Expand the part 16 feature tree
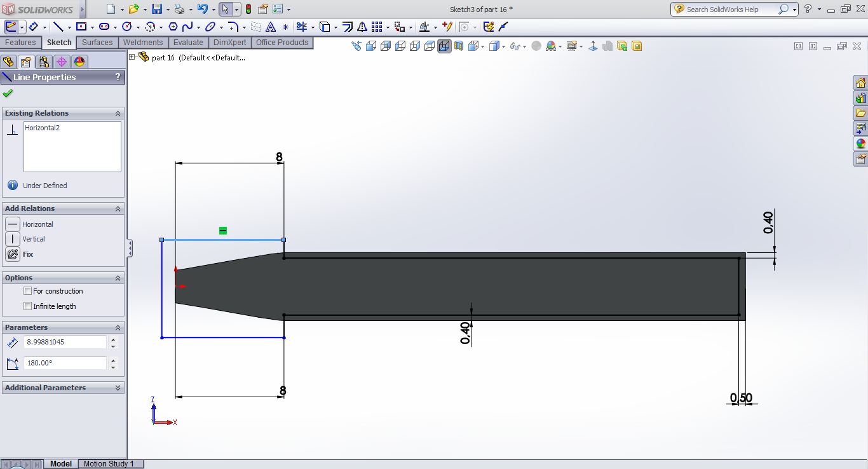Viewport: 868px width, 469px height. [x=132, y=57]
